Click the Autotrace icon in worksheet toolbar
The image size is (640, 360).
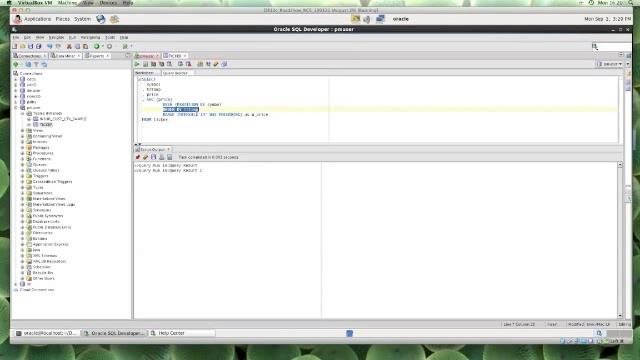click(x=162, y=64)
